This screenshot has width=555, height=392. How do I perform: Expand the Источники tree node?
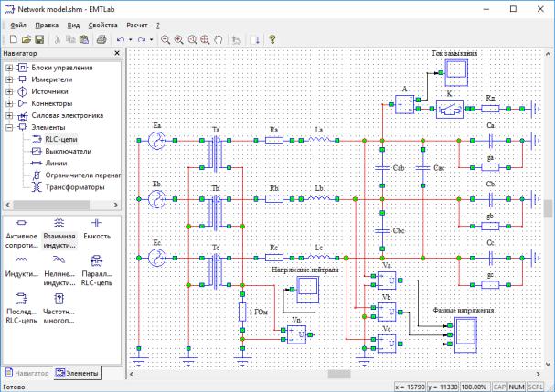[9, 92]
